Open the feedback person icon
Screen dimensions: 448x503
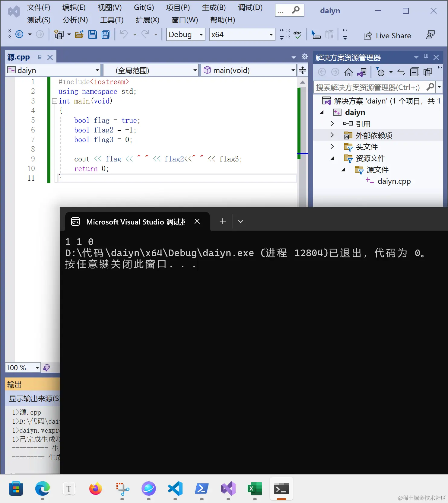(x=431, y=34)
